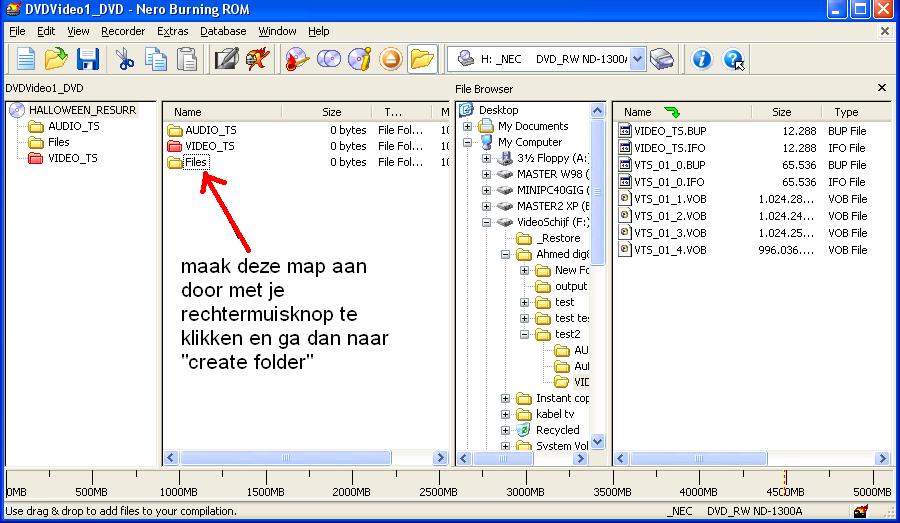Viewport: 900px width, 523px height.
Task: Select red VIDEO_TS folder in compilation tree
Action: (73, 158)
